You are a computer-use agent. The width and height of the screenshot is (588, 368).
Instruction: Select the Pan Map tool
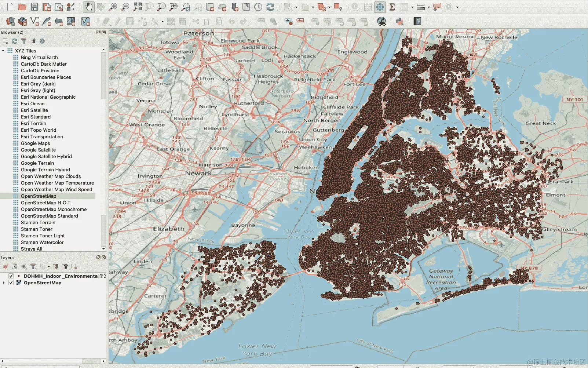90,6
